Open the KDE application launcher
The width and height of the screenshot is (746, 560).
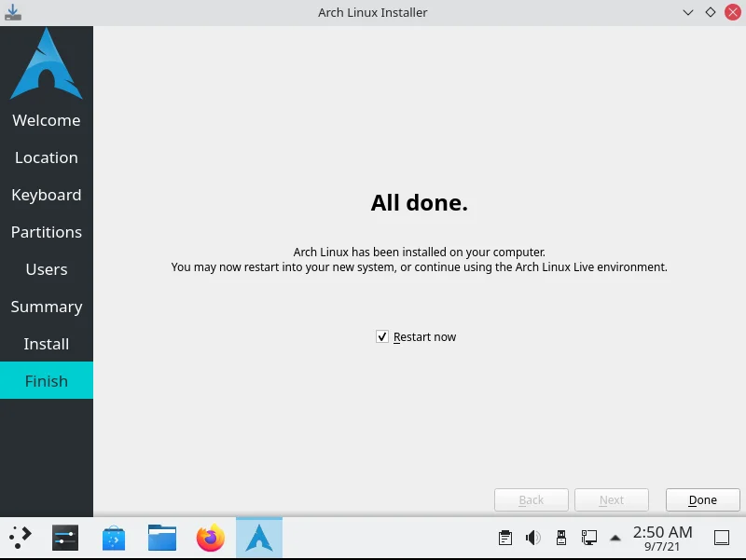tap(20, 538)
